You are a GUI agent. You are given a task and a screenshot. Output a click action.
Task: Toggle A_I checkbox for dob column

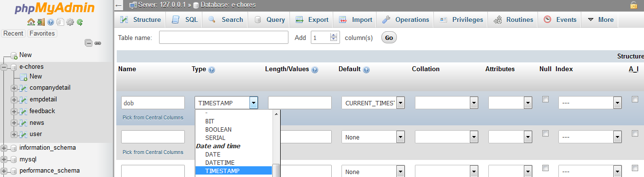click(x=635, y=99)
